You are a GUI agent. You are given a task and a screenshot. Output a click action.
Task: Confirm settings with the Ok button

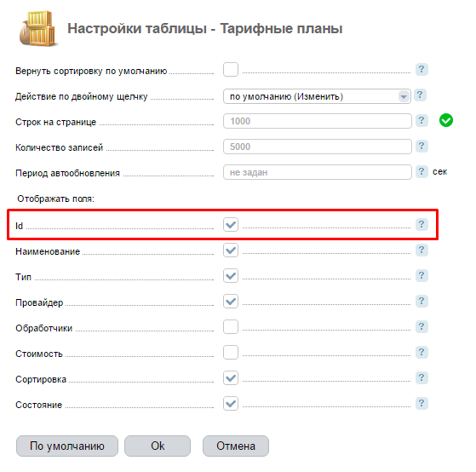click(158, 446)
